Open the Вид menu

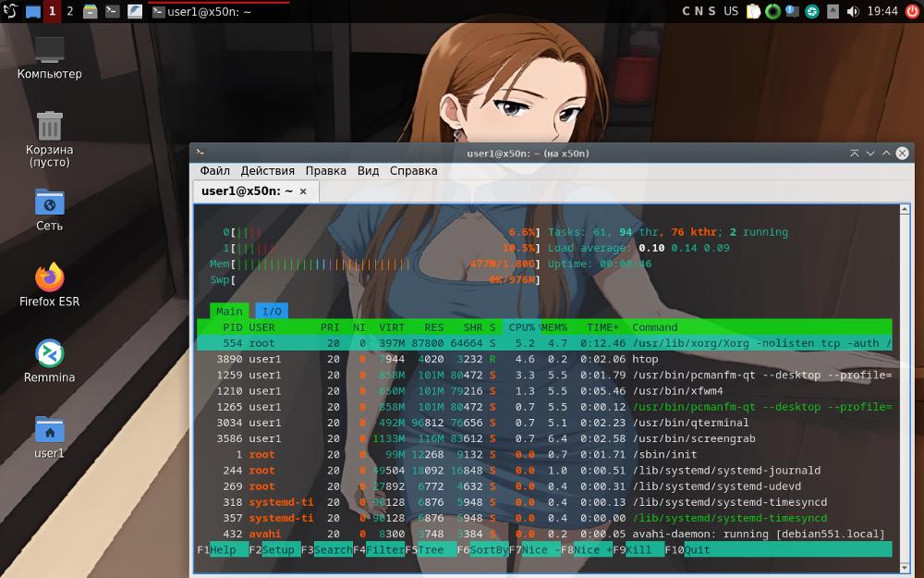[x=368, y=170]
